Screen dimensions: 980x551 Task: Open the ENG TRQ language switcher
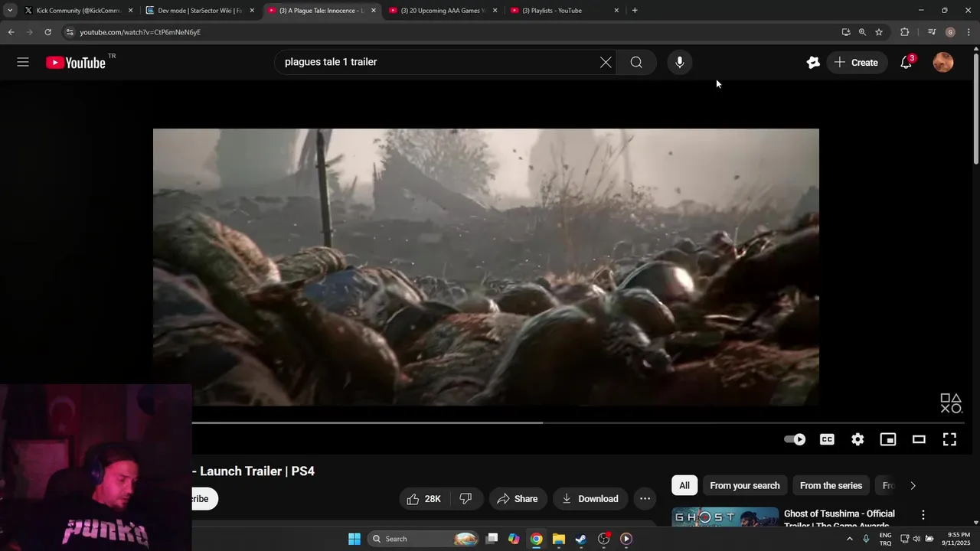pos(885,539)
